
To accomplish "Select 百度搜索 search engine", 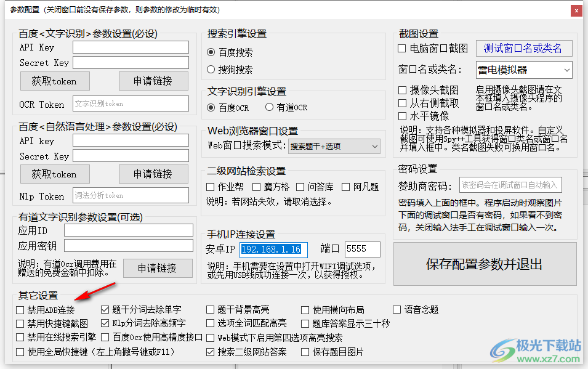I will pyautogui.click(x=211, y=52).
